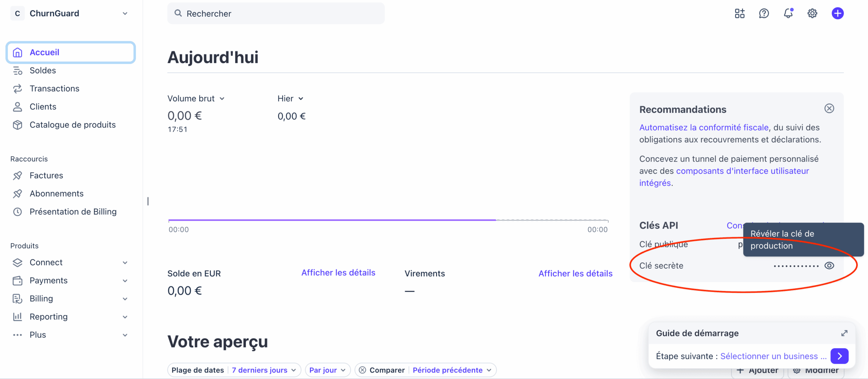Open notifications bell icon
This screenshot has height=379, width=868.
[x=788, y=14]
